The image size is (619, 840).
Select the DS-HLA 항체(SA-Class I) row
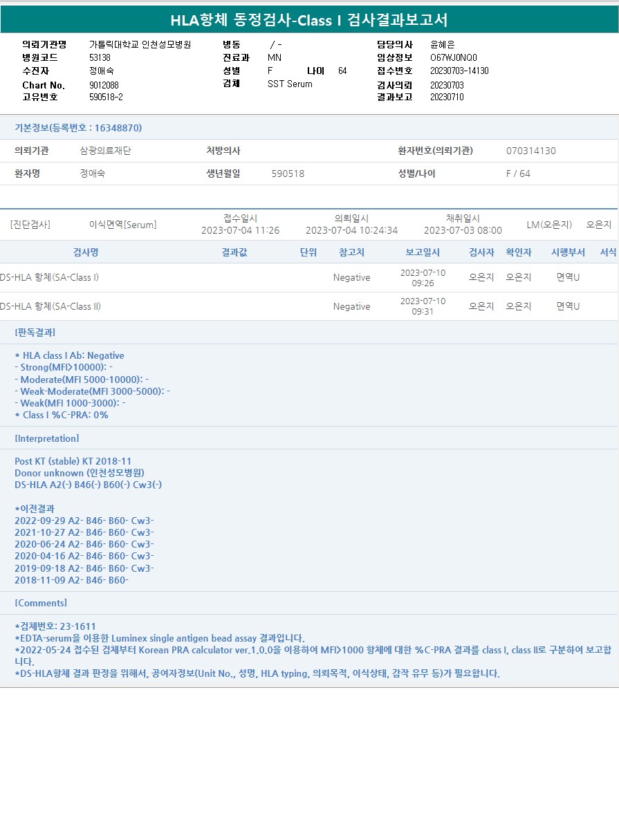(x=309, y=277)
